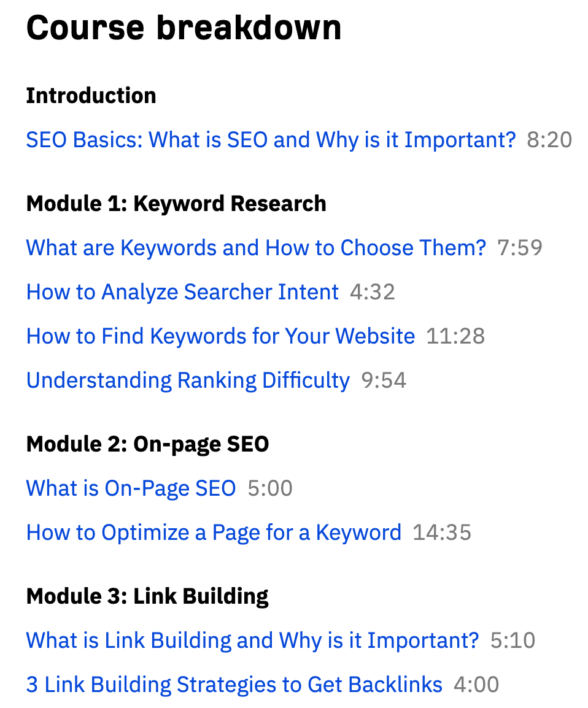Click the 14:35 duration label

click(442, 533)
